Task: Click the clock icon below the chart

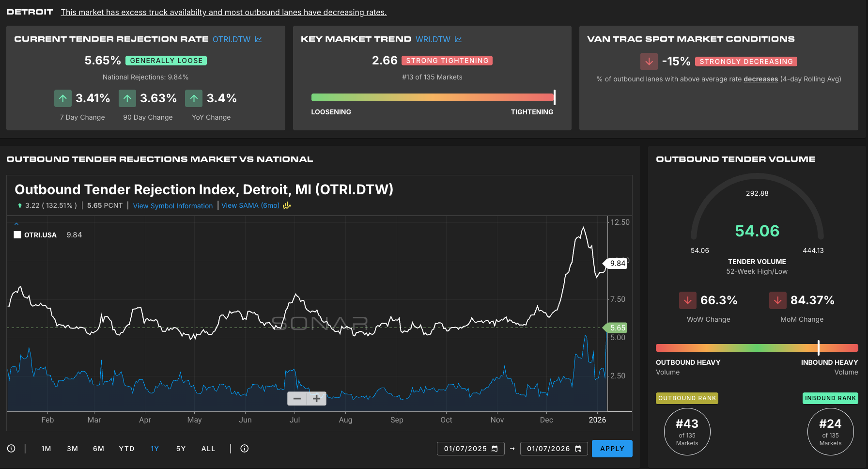Action: [x=11, y=449]
